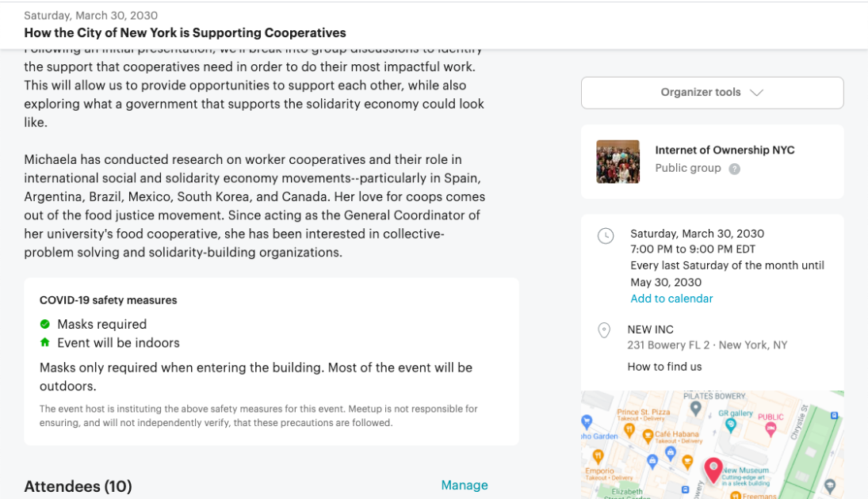Click the Prince St. Pizza map pin

click(628, 429)
